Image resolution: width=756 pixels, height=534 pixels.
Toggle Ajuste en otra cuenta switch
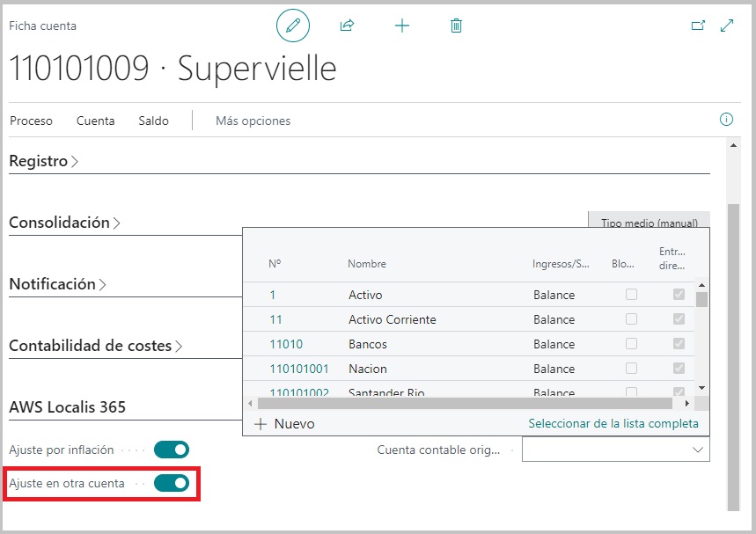pyautogui.click(x=172, y=483)
